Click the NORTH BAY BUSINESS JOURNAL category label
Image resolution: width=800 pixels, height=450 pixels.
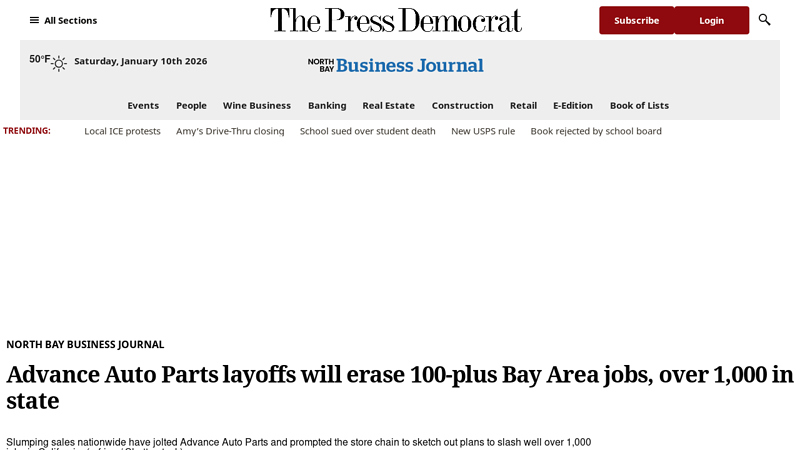[85, 344]
